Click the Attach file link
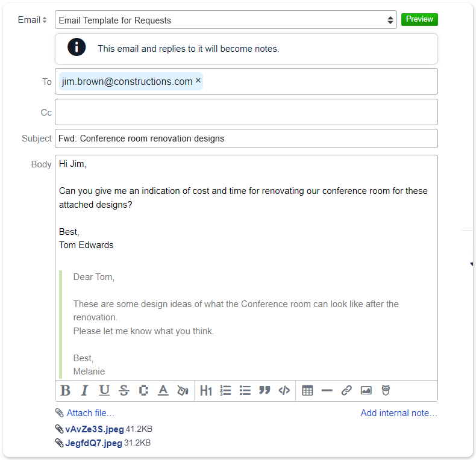The height and width of the screenshot is (460, 476). pos(90,413)
